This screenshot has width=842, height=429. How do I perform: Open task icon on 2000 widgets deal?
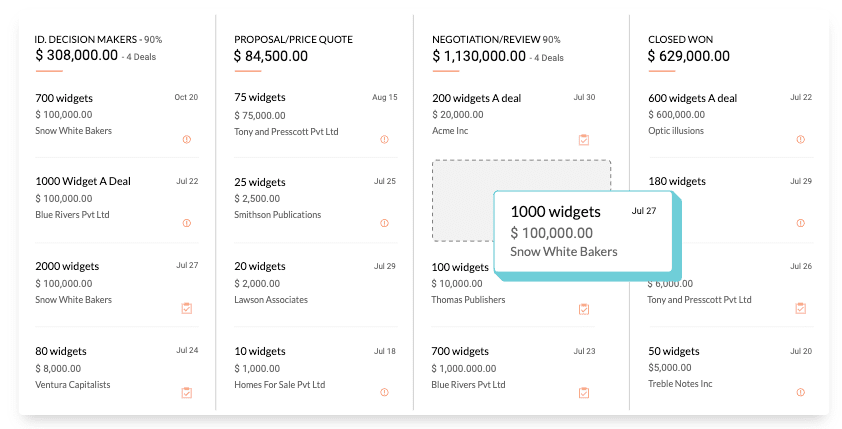(x=186, y=308)
